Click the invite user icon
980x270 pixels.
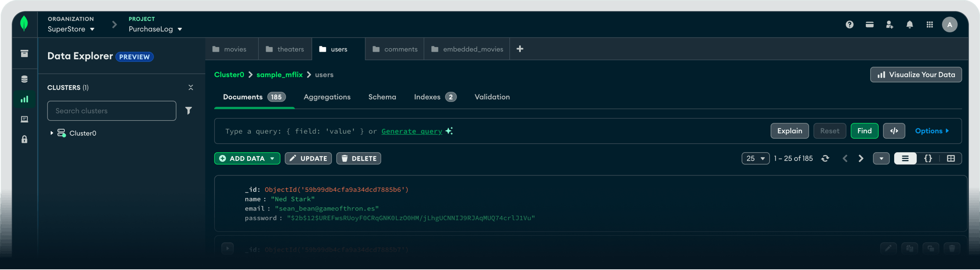point(889,25)
